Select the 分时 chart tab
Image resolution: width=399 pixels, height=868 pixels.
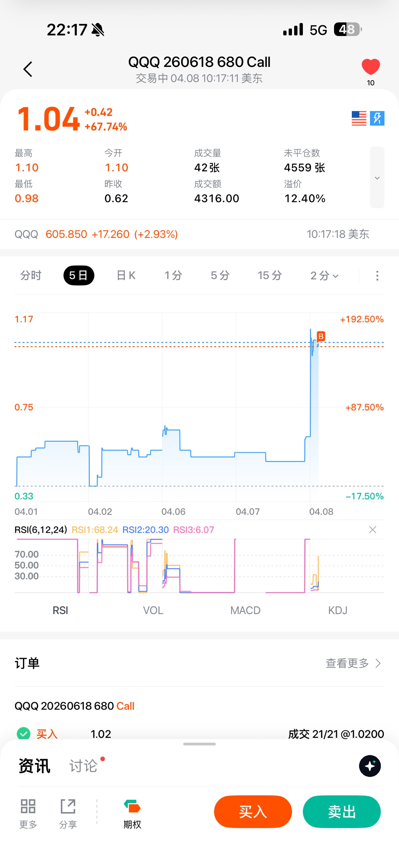[x=31, y=276]
